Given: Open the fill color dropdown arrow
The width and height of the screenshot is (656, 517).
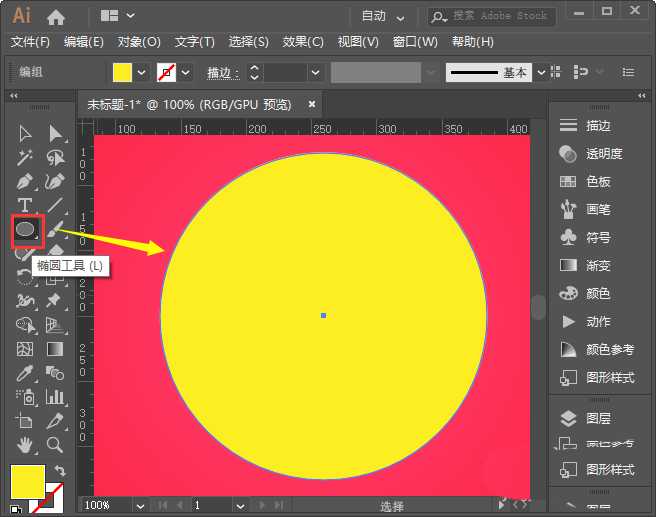Looking at the screenshot, I should (x=141, y=73).
